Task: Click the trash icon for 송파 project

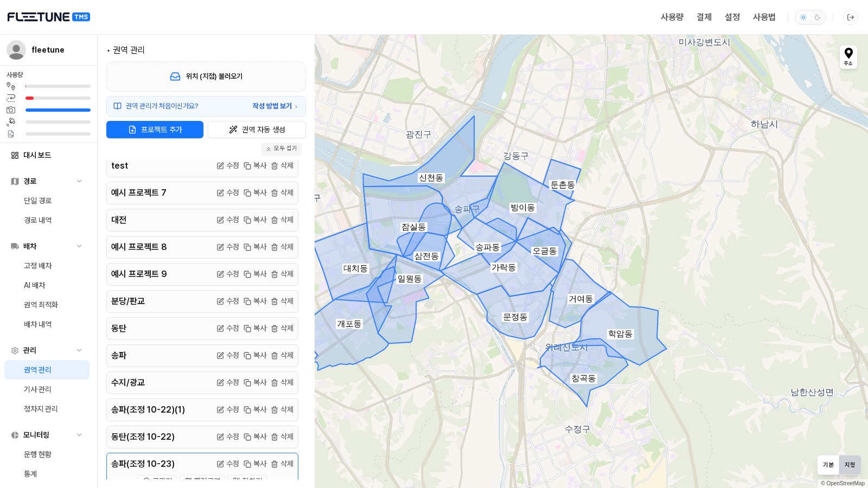Action: pos(275,356)
